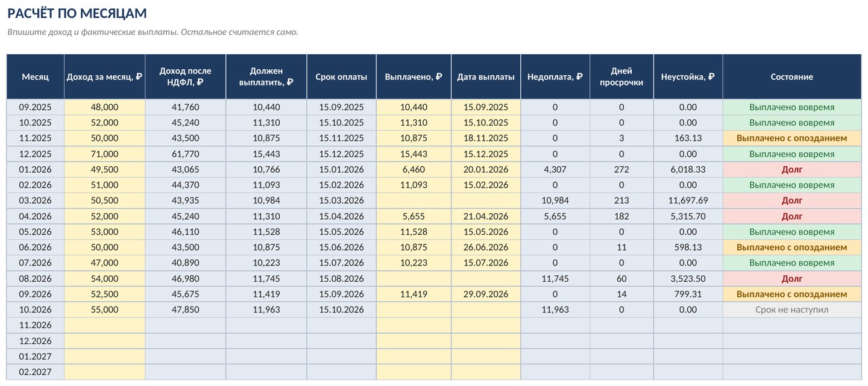Click the 'Недоплата, ₽' column header

point(555,77)
